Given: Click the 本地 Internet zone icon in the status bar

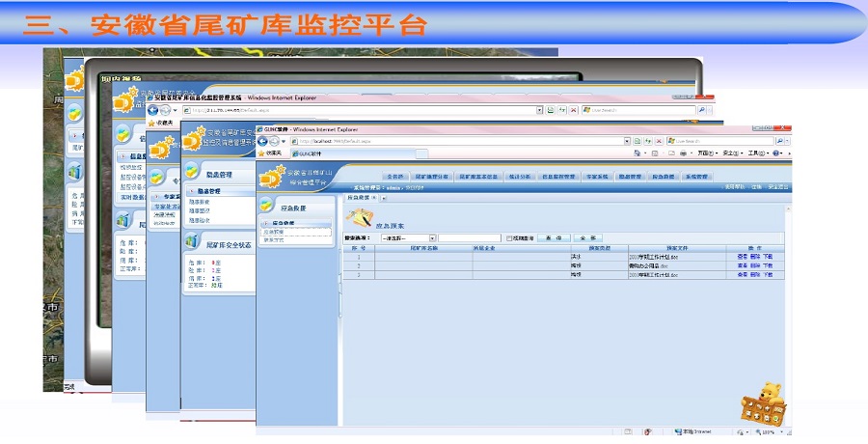Looking at the screenshot, I should (678, 431).
